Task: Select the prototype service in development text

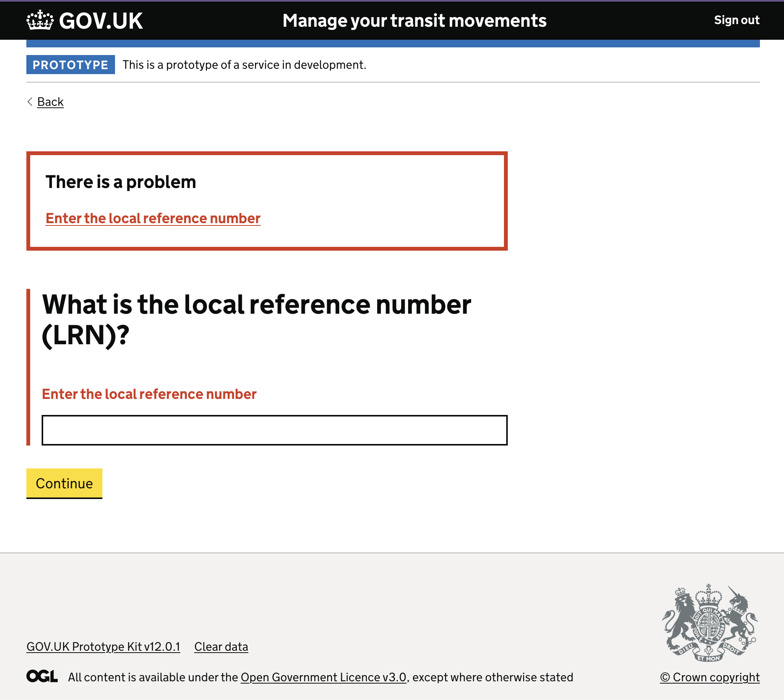Action: [x=244, y=65]
